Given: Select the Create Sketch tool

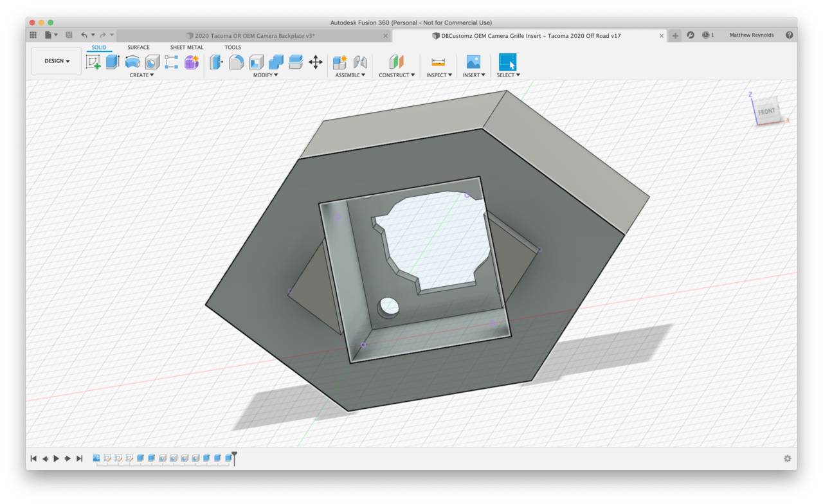Looking at the screenshot, I should point(93,62).
